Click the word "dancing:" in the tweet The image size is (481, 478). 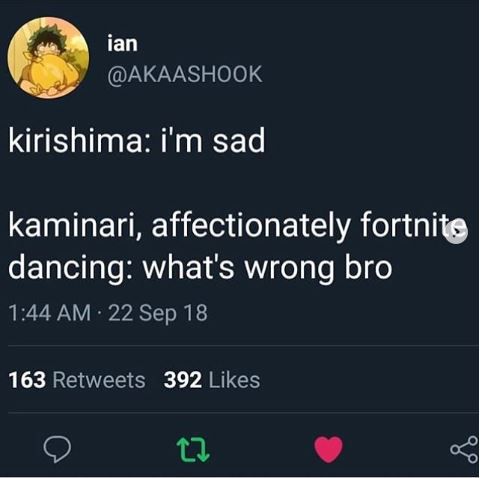(x=70, y=269)
